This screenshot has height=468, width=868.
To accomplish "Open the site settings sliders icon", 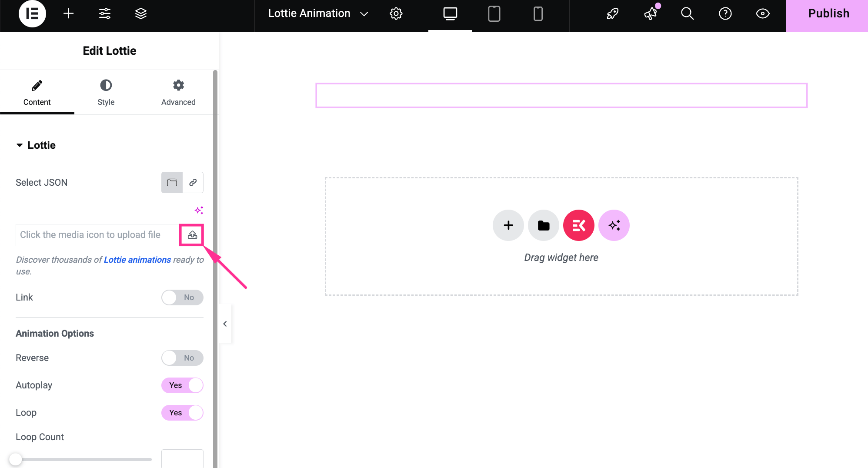I will [104, 13].
